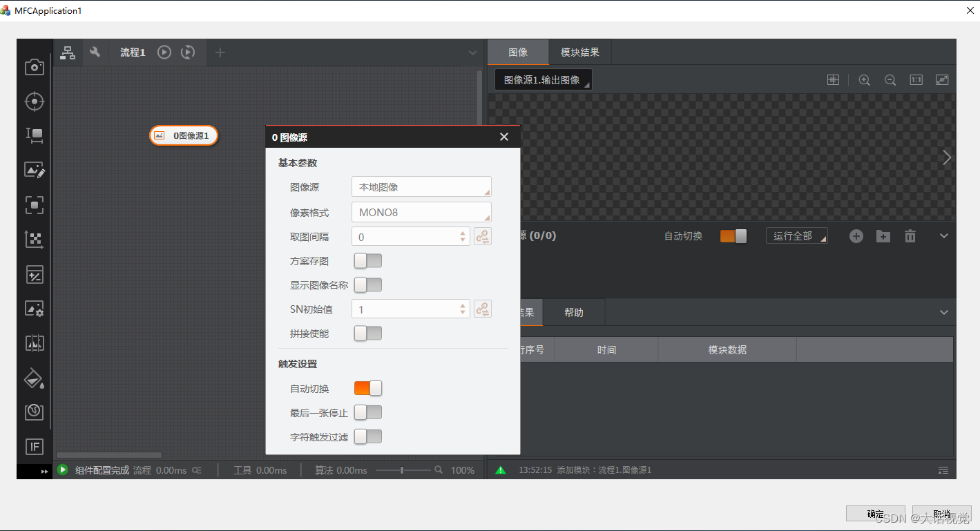The height and width of the screenshot is (531, 980).
Task: Click the 模块数据 column header
Action: tap(727, 350)
